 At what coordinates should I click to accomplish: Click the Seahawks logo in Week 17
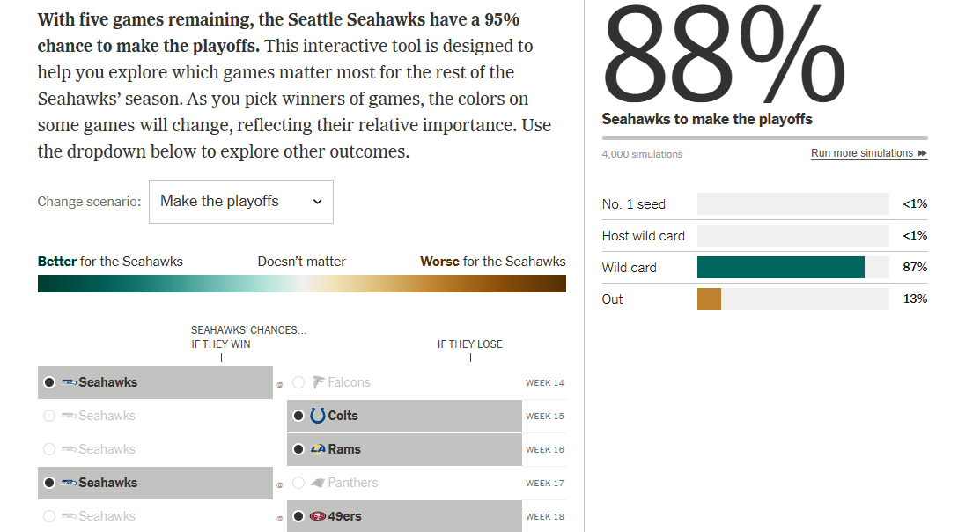tap(69, 483)
